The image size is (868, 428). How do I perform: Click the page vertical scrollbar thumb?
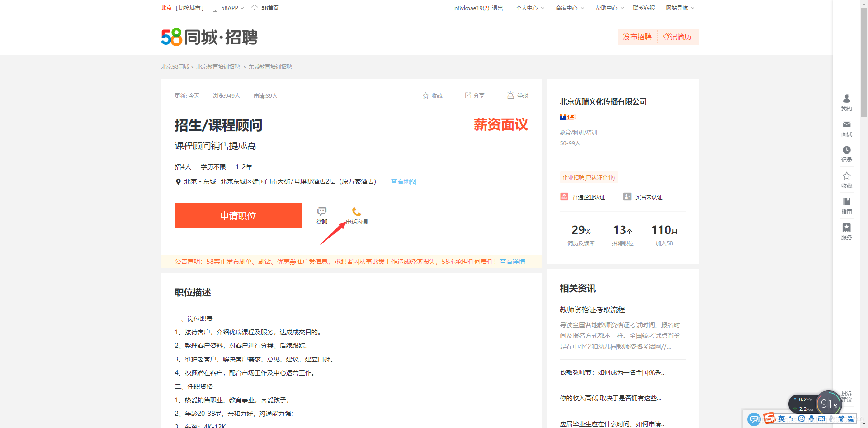coord(864,63)
